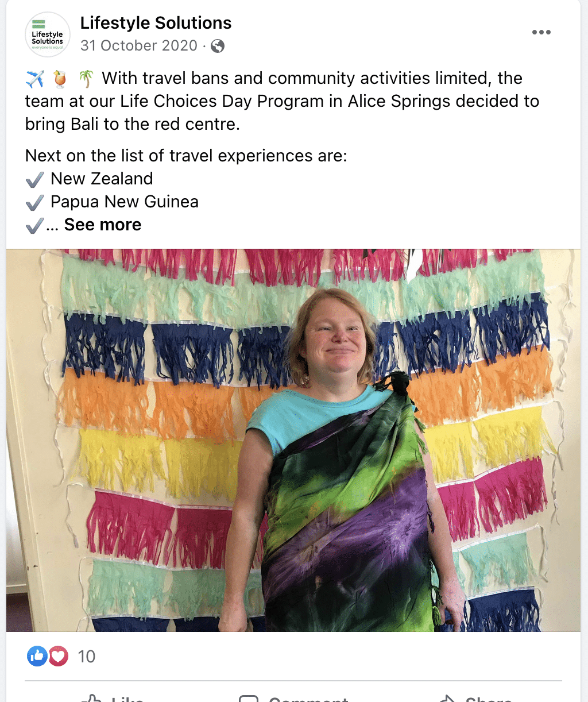The image size is (588, 702).
Task: Click the red heart reaction icon
Action: [58, 656]
